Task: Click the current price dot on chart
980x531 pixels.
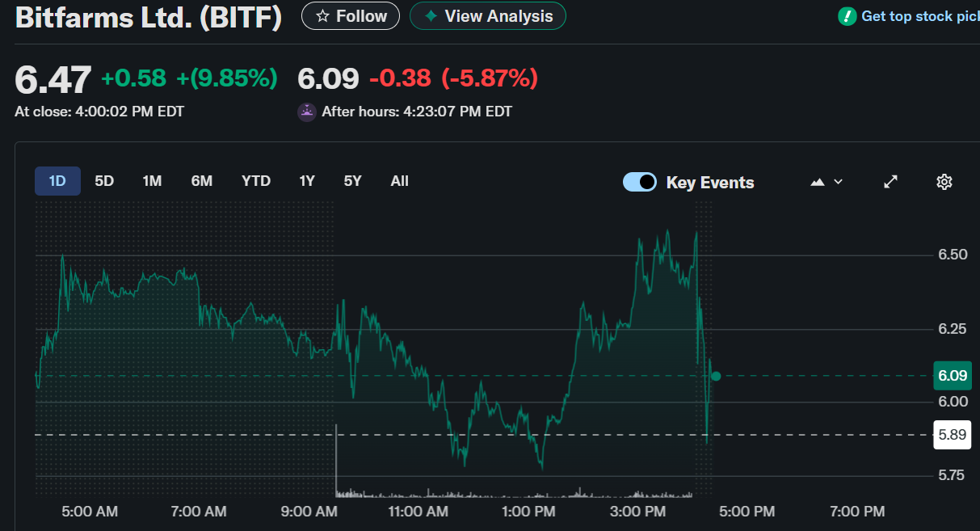Action: point(716,376)
